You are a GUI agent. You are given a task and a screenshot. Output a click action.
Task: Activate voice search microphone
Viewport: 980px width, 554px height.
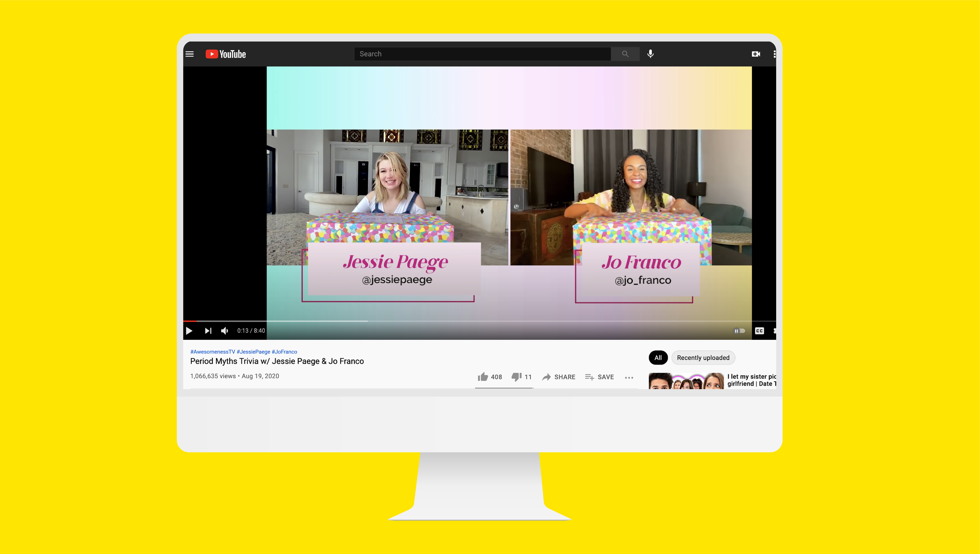pos(650,54)
